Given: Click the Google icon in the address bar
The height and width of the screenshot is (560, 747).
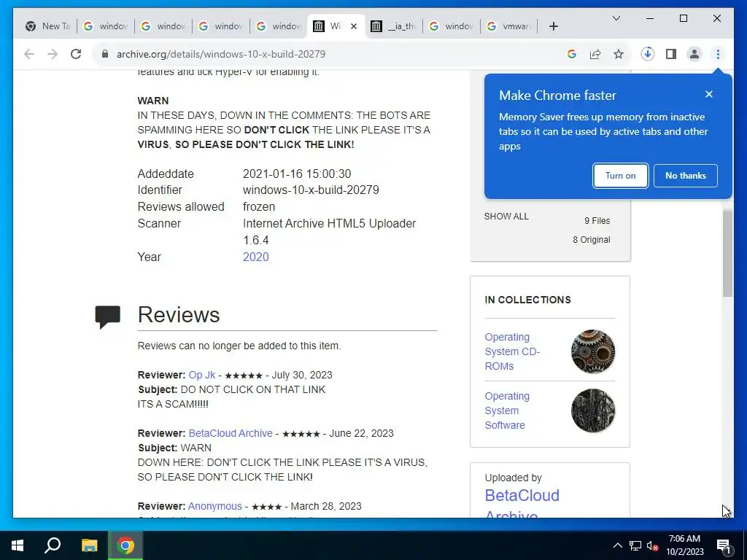Looking at the screenshot, I should 572,54.
